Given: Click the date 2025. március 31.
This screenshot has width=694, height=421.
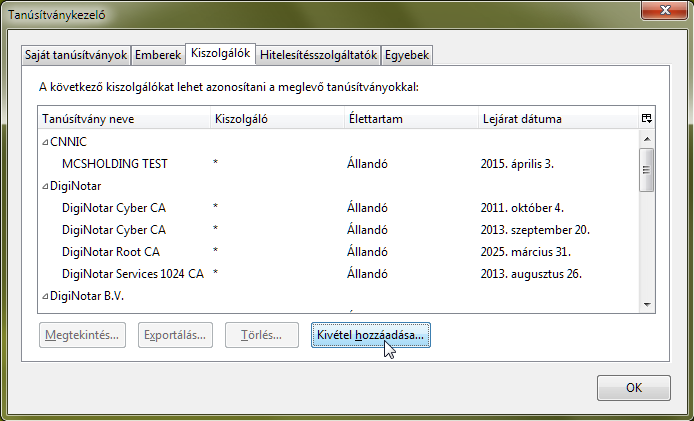Looking at the screenshot, I should tap(525, 252).
